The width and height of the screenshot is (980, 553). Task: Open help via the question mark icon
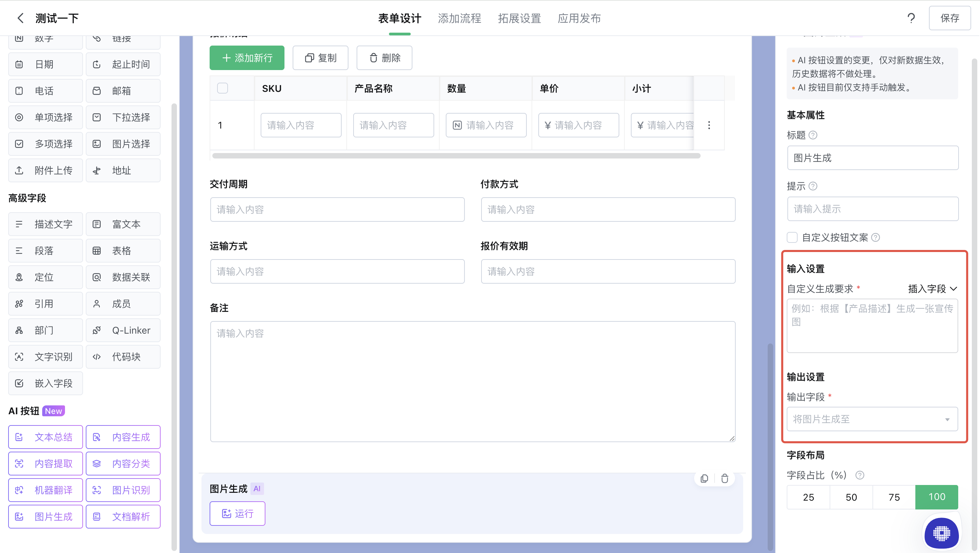pos(911,18)
